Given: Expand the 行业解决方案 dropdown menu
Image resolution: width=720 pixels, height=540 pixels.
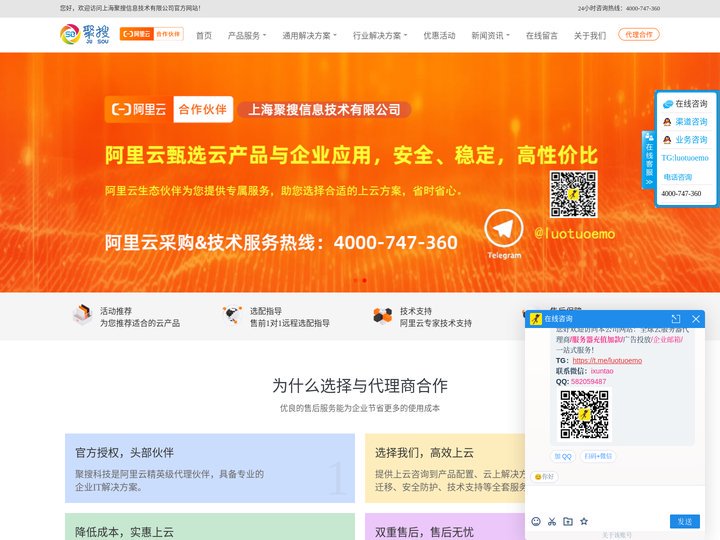Looking at the screenshot, I should [x=380, y=35].
